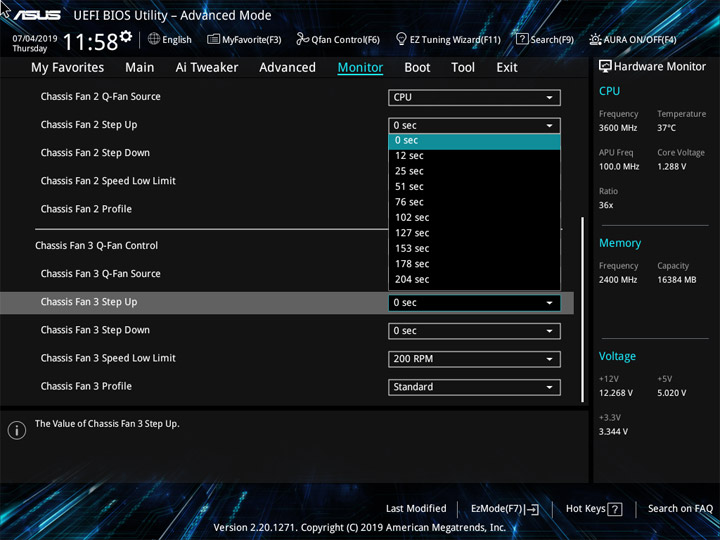Screen dimensions: 720x540
Task: Click the globe language icon
Action: point(154,39)
